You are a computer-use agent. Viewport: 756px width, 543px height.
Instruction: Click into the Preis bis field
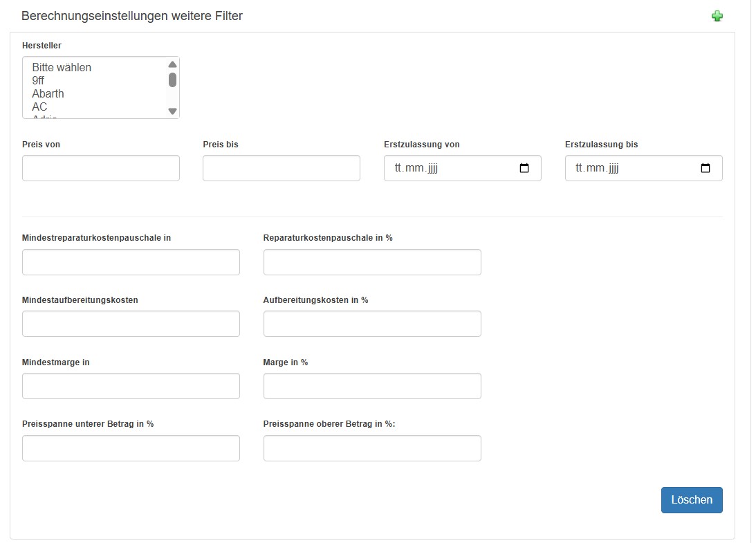pyautogui.click(x=282, y=168)
